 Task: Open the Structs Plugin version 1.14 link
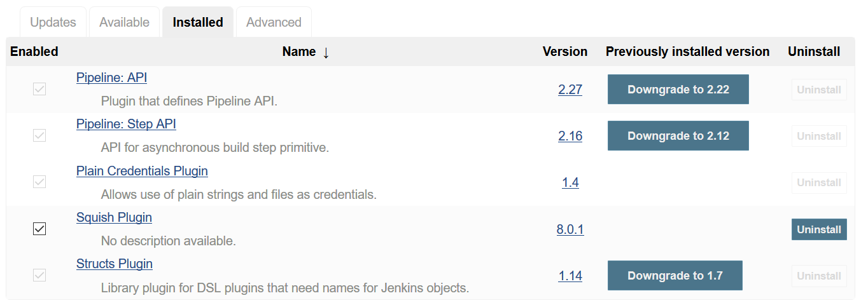[x=570, y=276]
